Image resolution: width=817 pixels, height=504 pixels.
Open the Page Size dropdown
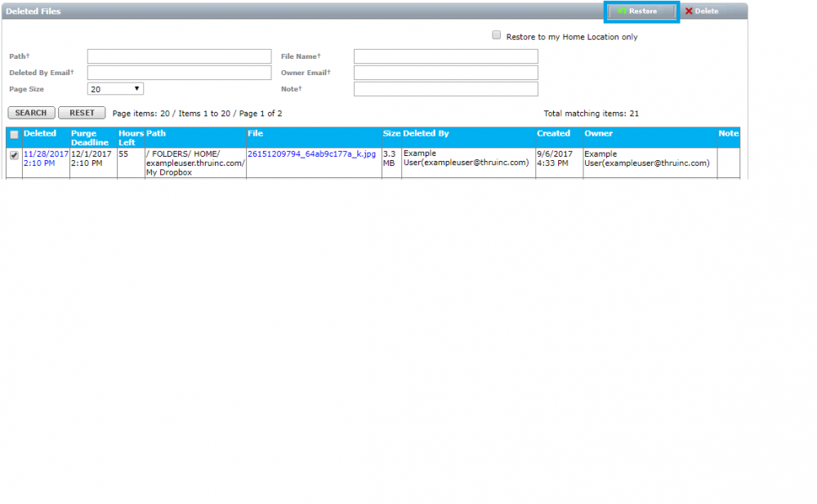[115, 89]
